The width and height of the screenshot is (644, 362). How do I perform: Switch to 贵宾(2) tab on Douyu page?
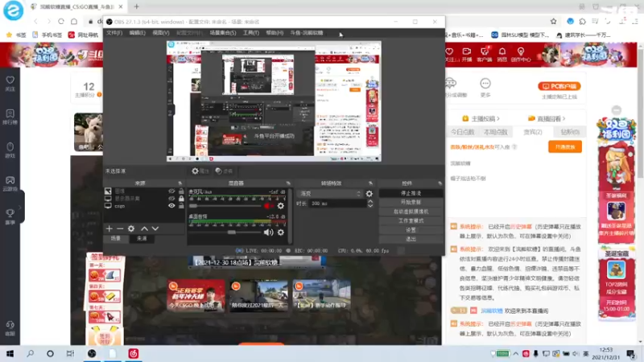tap(533, 132)
